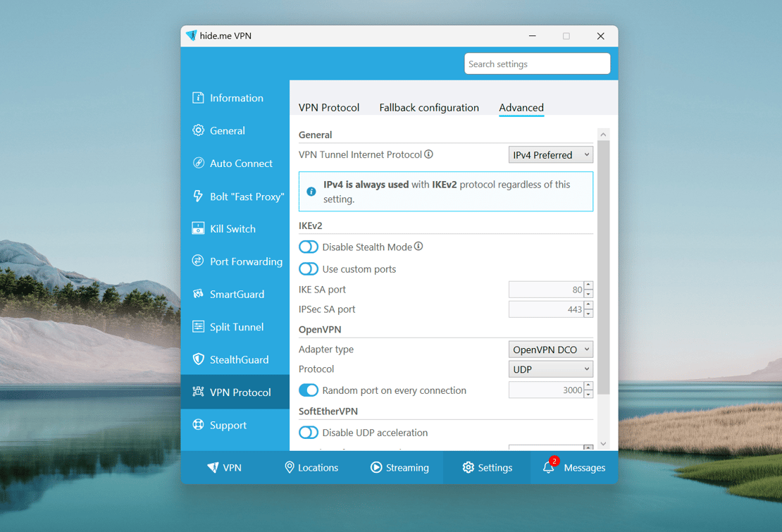Increase the IKE SA port value
Screen dimensions: 782x532
click(x=589, y=285)
